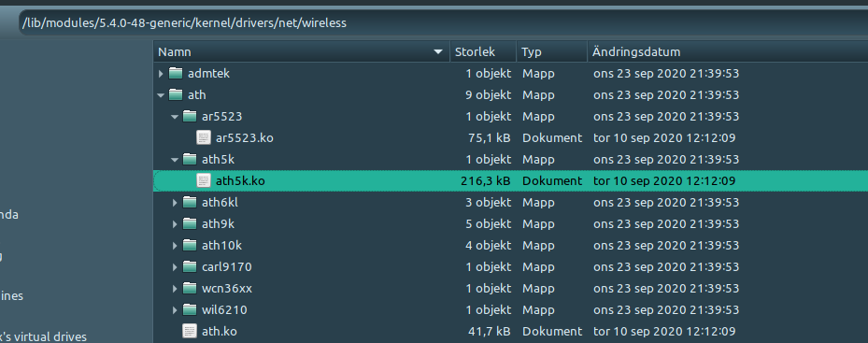Click the ar5523.ko document icon
The width and height of the screenshot is (868, 343).
tap(204, 137)
